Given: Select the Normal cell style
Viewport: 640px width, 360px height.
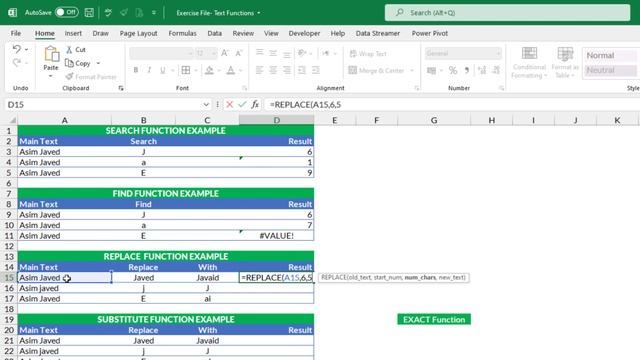Looking at the screenshot, I should [x=611, y=55].
